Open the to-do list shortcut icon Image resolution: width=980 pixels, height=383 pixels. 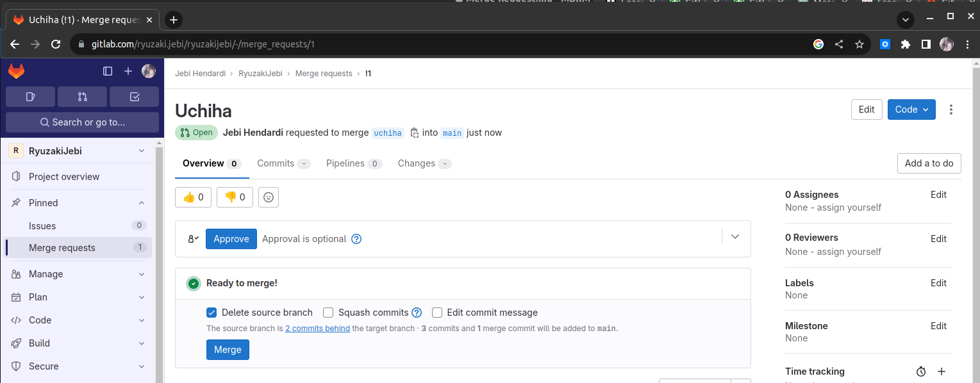(134, 97)
